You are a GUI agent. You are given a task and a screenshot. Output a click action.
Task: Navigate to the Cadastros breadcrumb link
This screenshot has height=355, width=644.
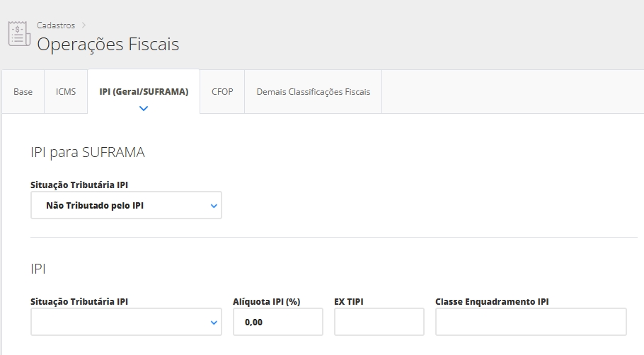56,25
